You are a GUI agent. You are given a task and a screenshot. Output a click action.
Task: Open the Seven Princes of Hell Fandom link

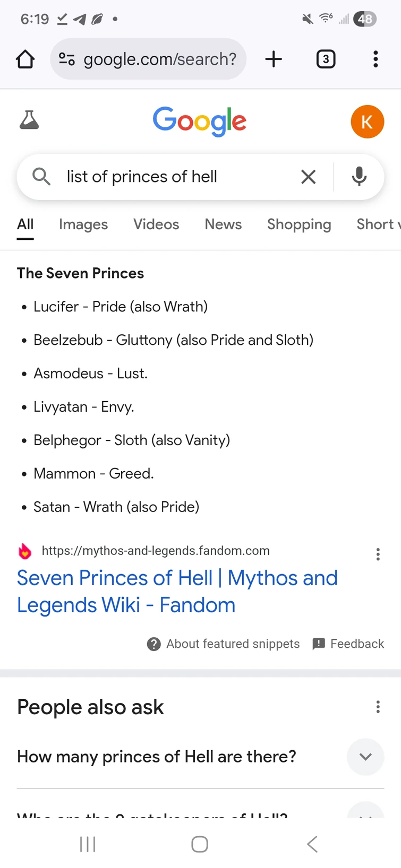[x=177, y=591]
